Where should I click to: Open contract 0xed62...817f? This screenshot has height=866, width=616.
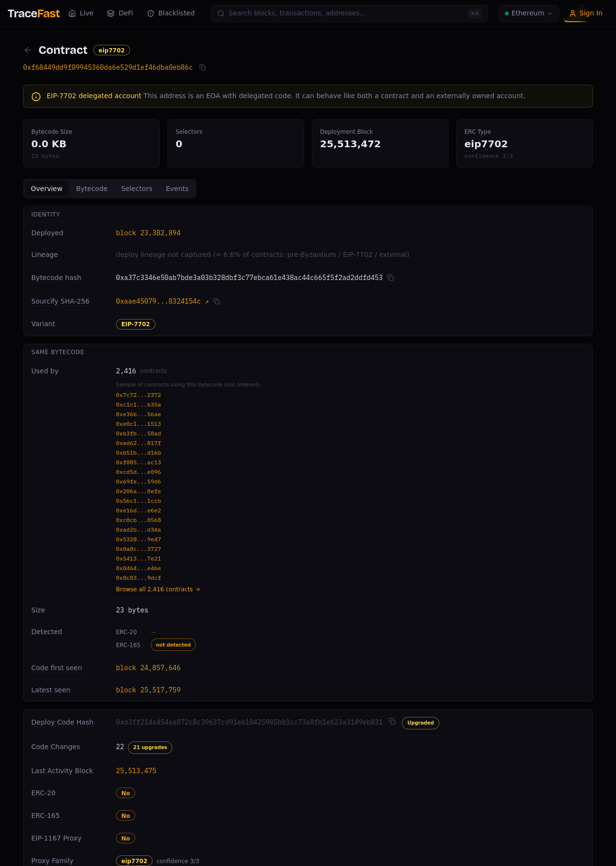pyautogui.click(x=139, y=443)
